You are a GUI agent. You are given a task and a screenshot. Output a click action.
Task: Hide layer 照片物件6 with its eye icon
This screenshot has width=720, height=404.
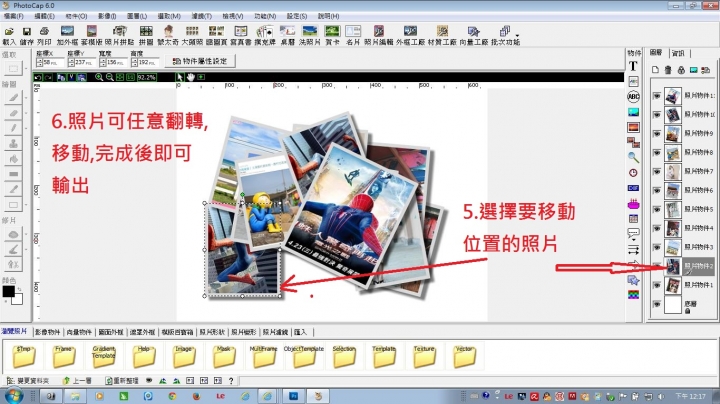coord(657,190)
